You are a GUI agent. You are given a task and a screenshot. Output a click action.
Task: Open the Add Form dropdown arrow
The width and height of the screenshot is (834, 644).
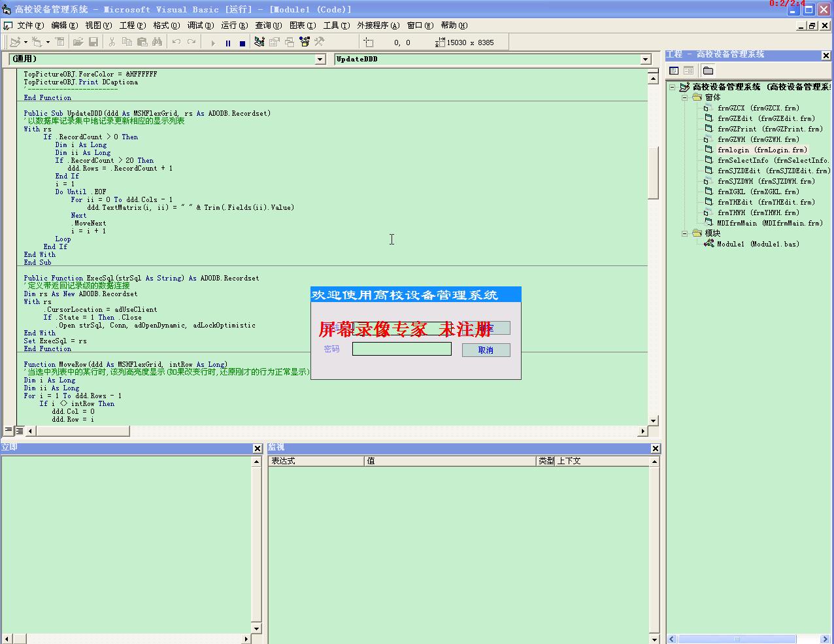[48, 42]
